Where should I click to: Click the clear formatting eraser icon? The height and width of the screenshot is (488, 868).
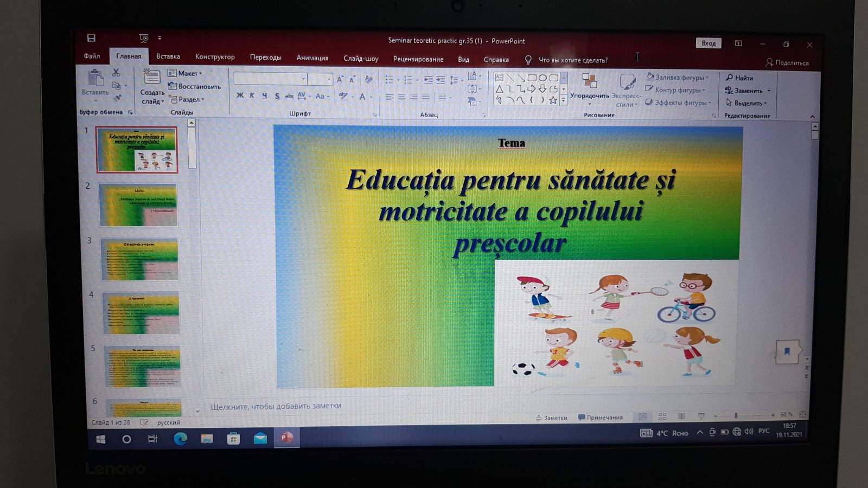(369, 80)
